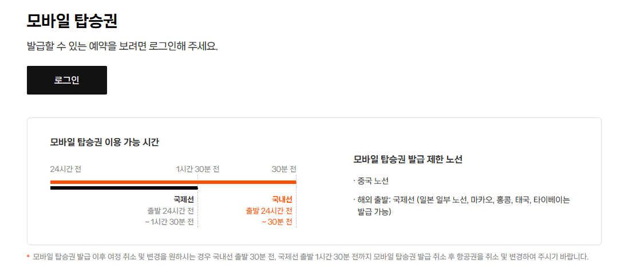644x271 pixels.
Task: Click the 해외 출발: 국제선 bullet item
Action: [461, 206]
